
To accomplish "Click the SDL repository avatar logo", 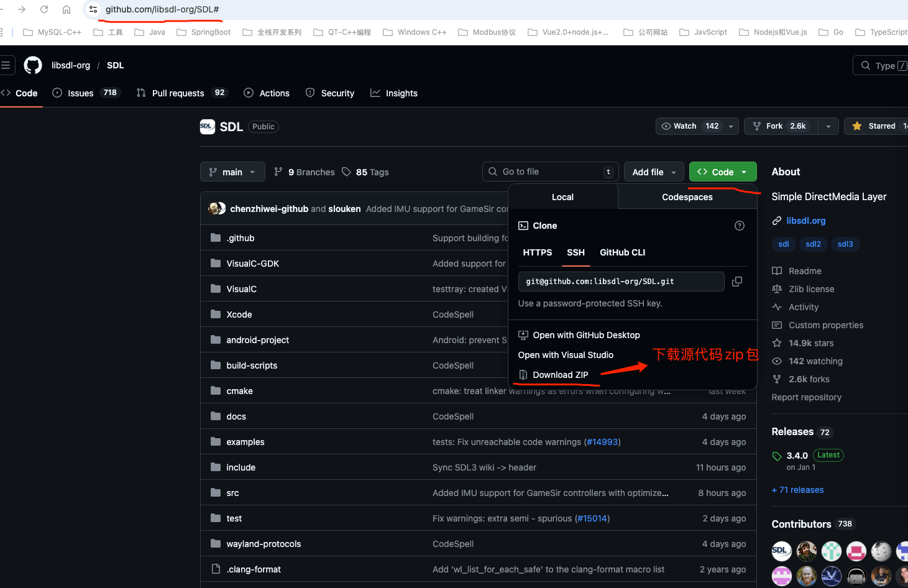I will (x=208, y=127).
